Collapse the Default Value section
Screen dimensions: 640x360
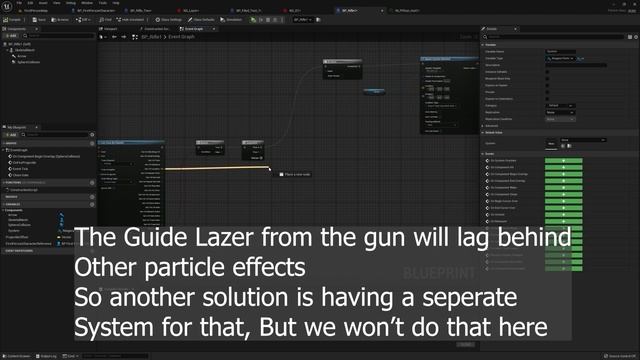483,133
